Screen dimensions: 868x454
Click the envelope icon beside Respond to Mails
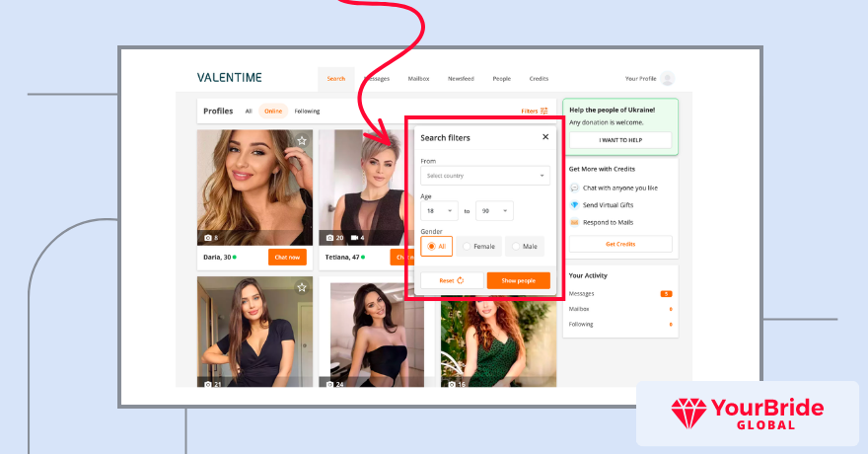[575, 223]
